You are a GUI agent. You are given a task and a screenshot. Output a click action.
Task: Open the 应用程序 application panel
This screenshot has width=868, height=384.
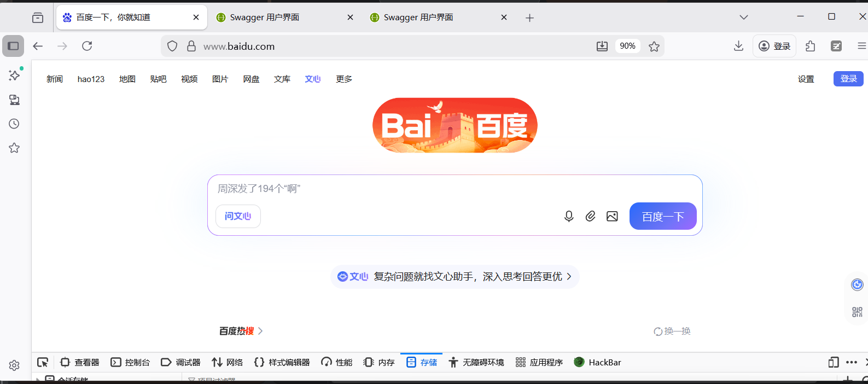(539, 362)
